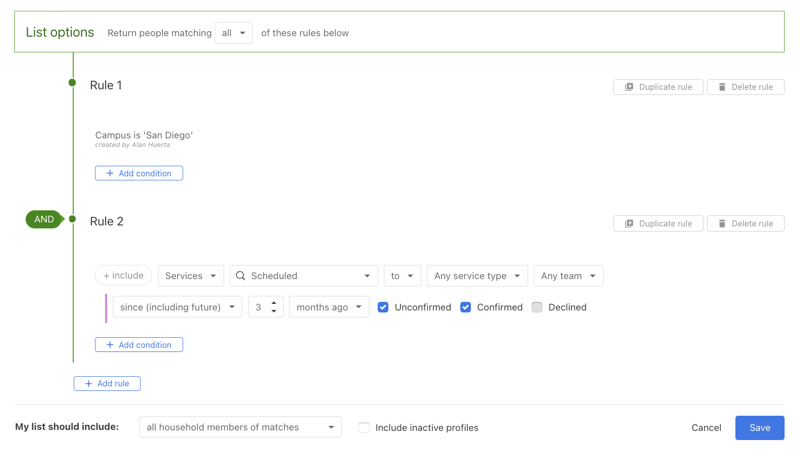800x459 pixels.
Task: Enable the Include inactive profiles checkbox
Action: point(364,428)
